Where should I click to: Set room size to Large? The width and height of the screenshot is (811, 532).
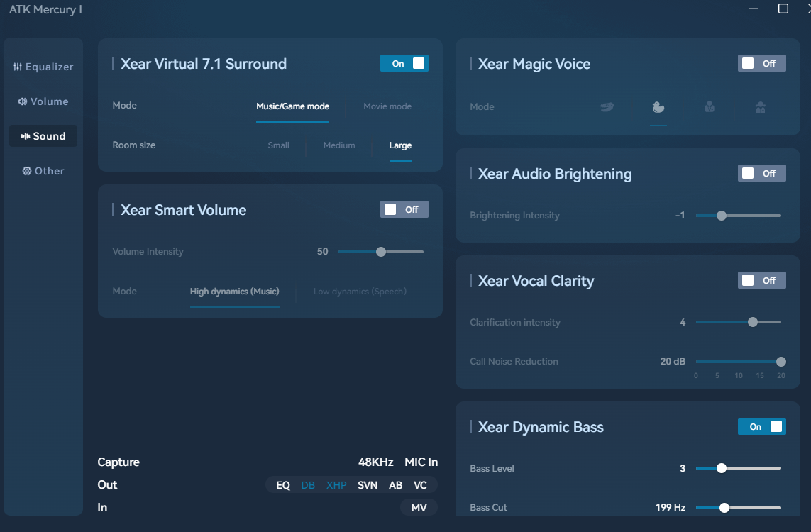click(400, 145)
